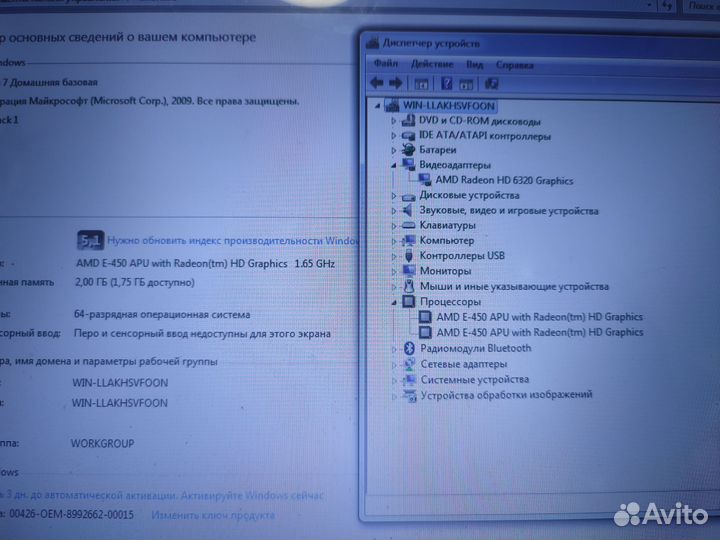Screen dimensions: 720x540
Task: Select the Мониторы label
Action: [445, 271]
